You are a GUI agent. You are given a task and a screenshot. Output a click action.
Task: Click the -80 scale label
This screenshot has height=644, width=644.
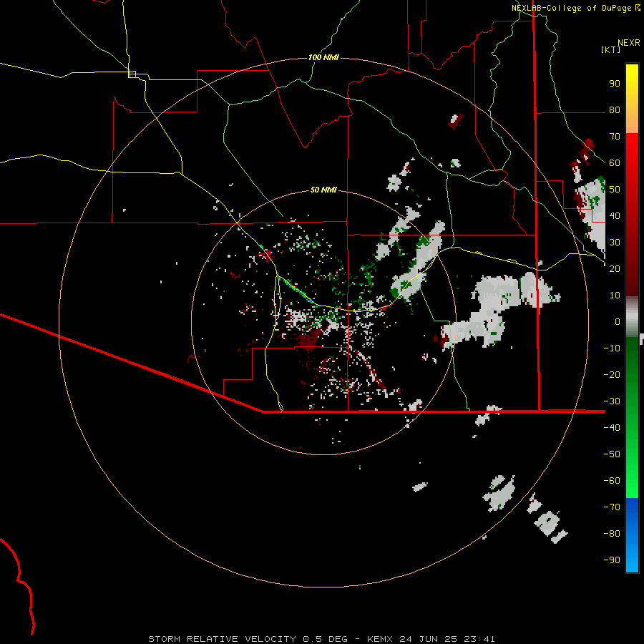pos(612,534)
